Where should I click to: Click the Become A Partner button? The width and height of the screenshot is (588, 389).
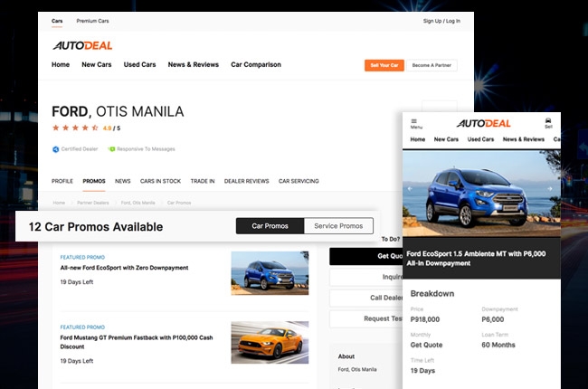(432, 65)
